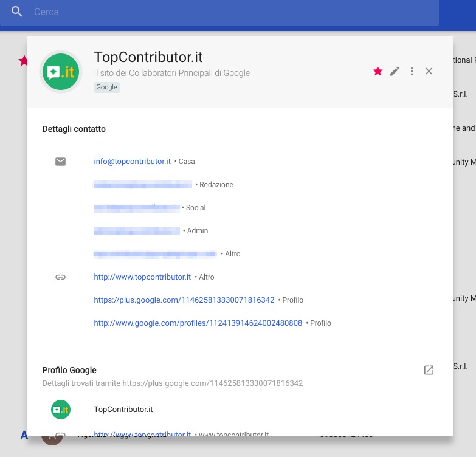Open the three-dot more options menu
The width and height of the screenshot is (476, 457).
click(x=412, y=71)
